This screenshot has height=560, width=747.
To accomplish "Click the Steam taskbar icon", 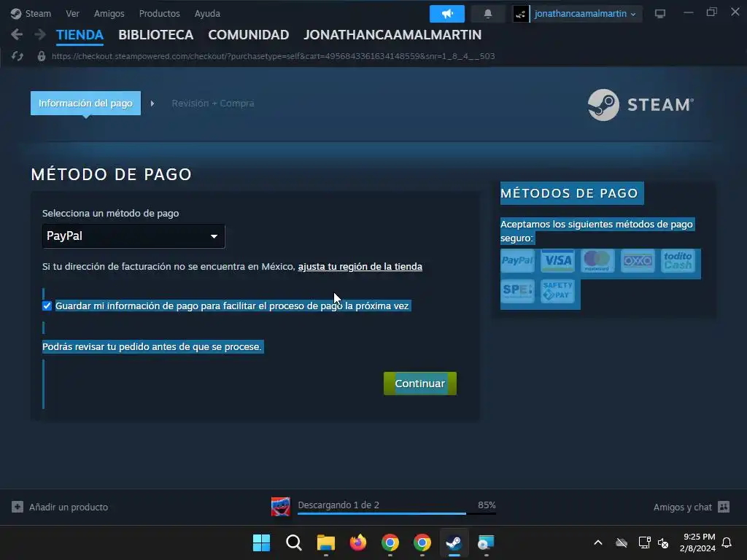I will click(454, 542).
